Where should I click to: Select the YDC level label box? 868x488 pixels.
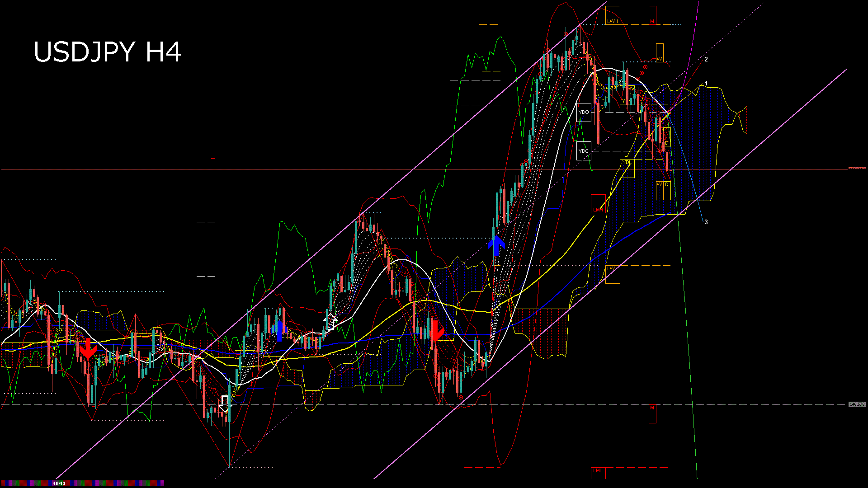(584, 151)
